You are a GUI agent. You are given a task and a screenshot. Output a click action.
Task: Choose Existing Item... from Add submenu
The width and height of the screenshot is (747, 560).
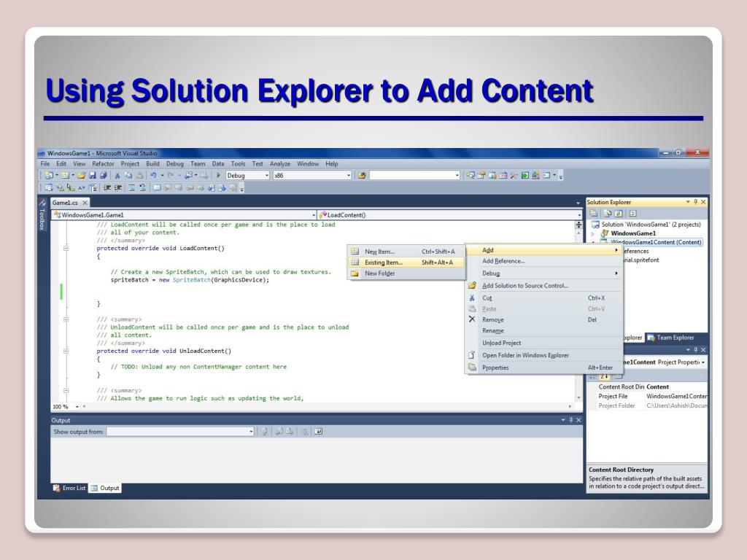(406, 262)
